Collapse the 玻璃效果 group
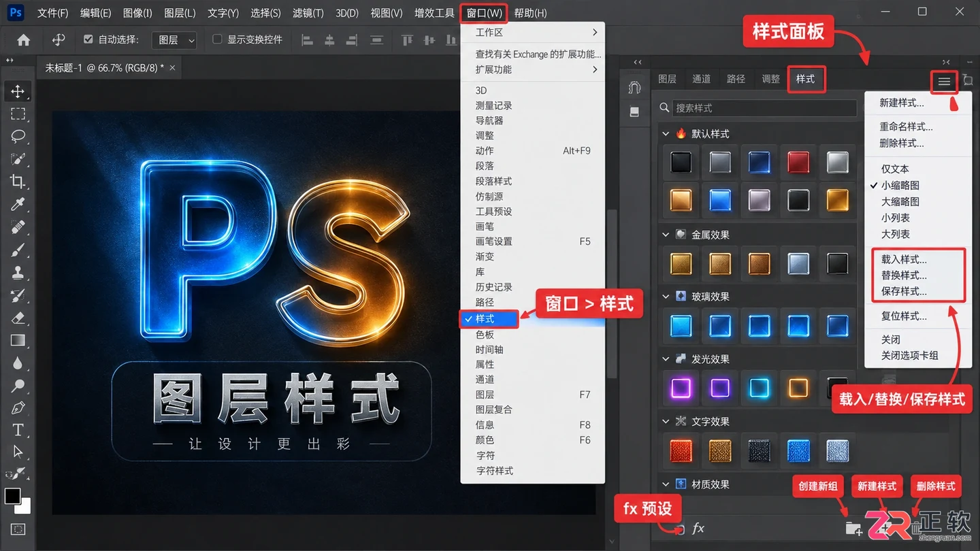The width and height of the screenshot is (980, 551). click(x=666, y=297)
